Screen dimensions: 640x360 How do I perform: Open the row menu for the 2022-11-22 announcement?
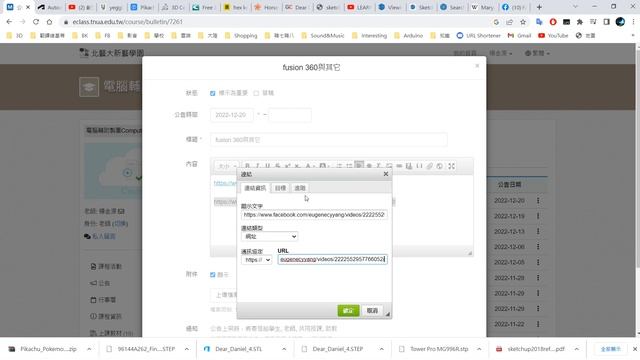pyautogui.click(x=538, y=324)
